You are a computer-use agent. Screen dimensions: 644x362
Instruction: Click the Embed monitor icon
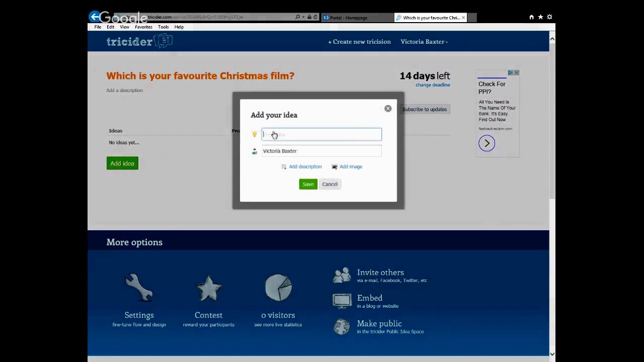(x=342, y=300)
